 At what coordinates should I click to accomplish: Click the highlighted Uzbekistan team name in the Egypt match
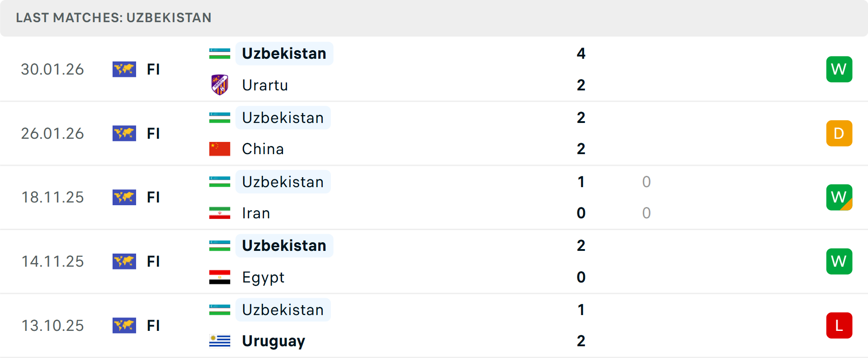(284, 245)
